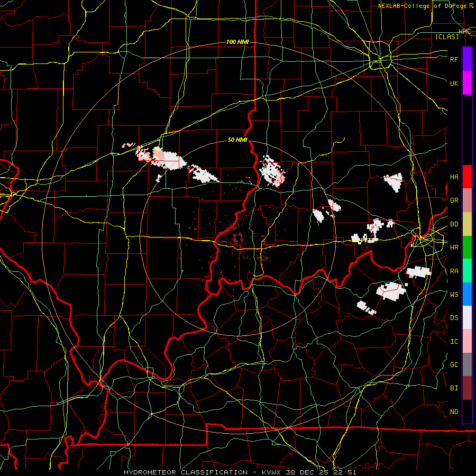Click the 'IC' legend label
The width and height of the screenshot is (476, 476).
tap(454, 342)
